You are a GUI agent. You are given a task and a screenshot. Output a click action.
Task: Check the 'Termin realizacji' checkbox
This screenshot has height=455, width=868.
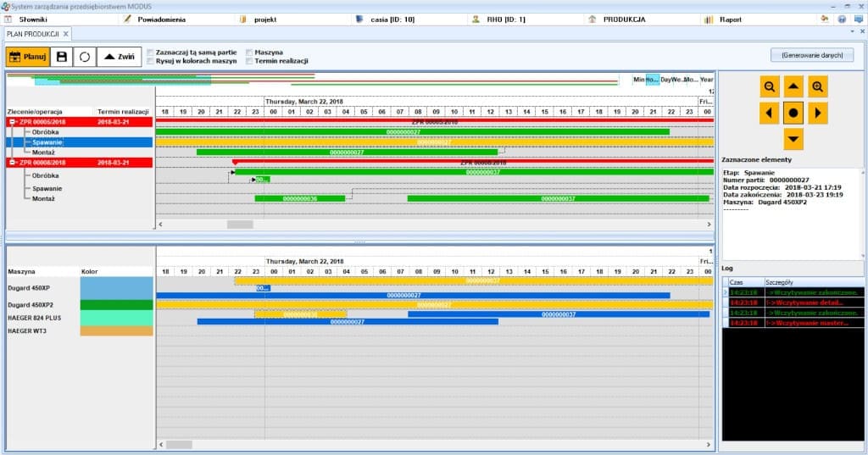pos(248,61)
